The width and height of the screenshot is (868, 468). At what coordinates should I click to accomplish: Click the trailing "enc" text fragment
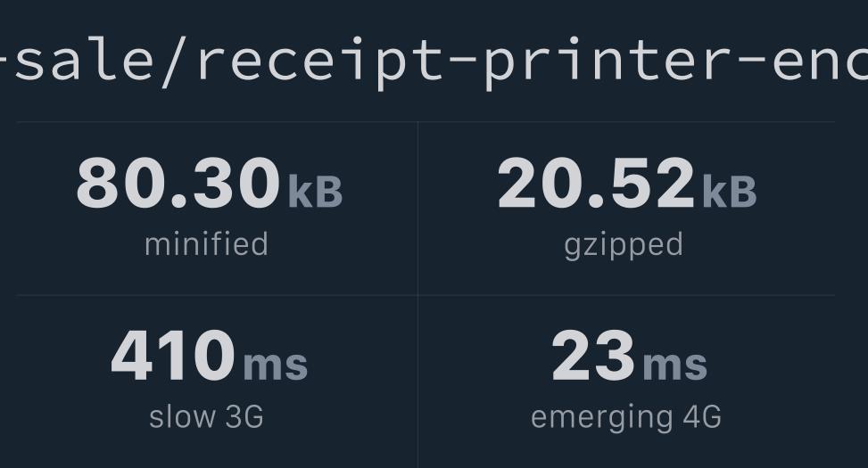pyautogui.click(x=819, y=60)
